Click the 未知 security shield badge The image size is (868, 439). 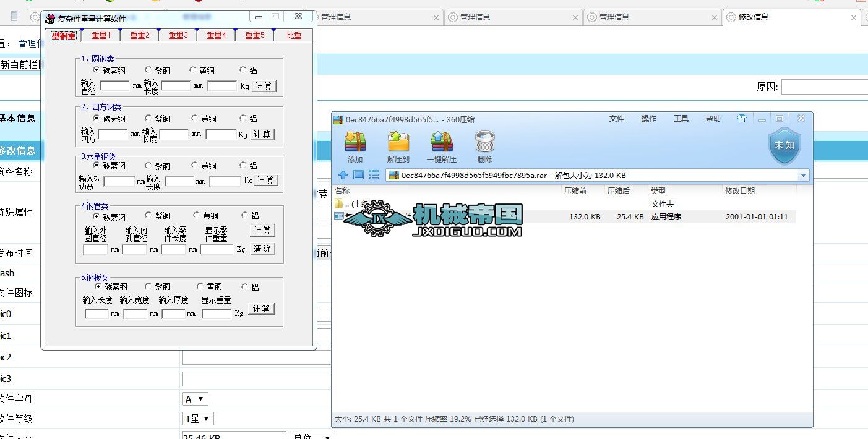[x=784, y=145]
